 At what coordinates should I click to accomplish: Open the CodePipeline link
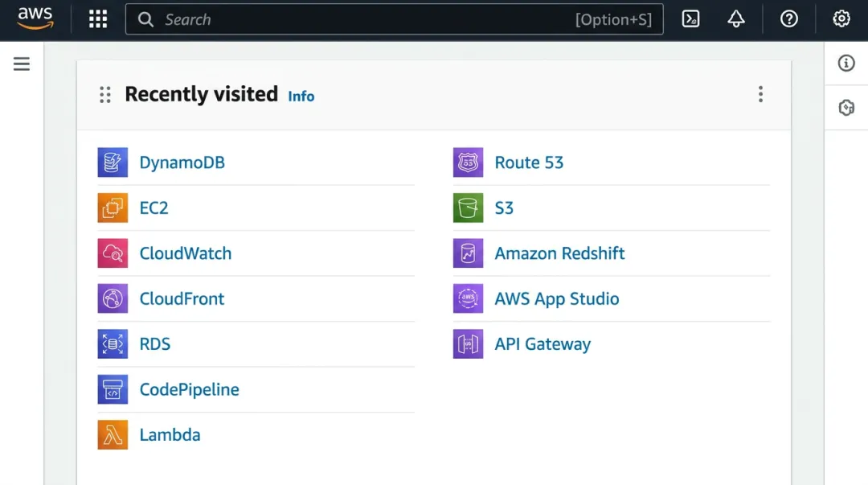point(190,389)
